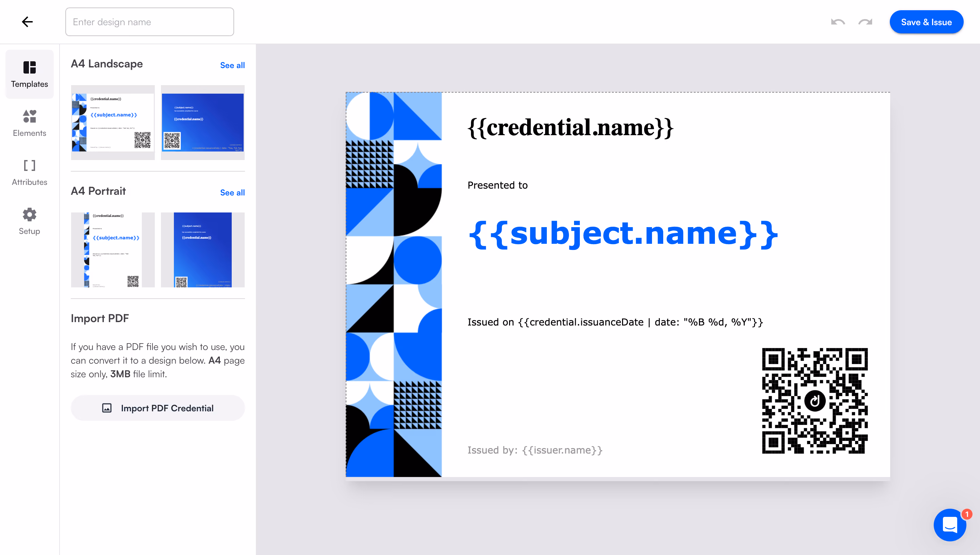Click See all for A4 Landscape
Screen dimensions: 980x555
(232, 65)
